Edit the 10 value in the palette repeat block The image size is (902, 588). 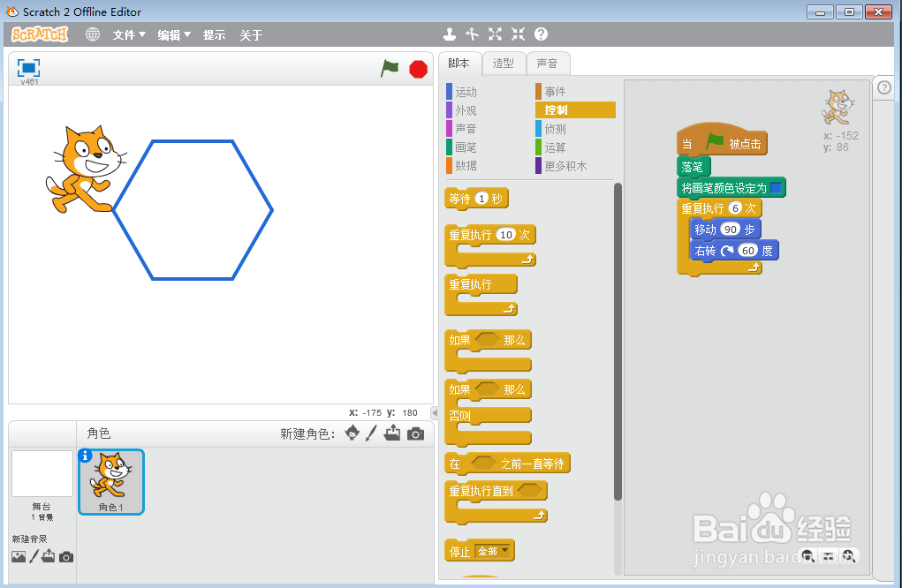click(x=505, y=235)
